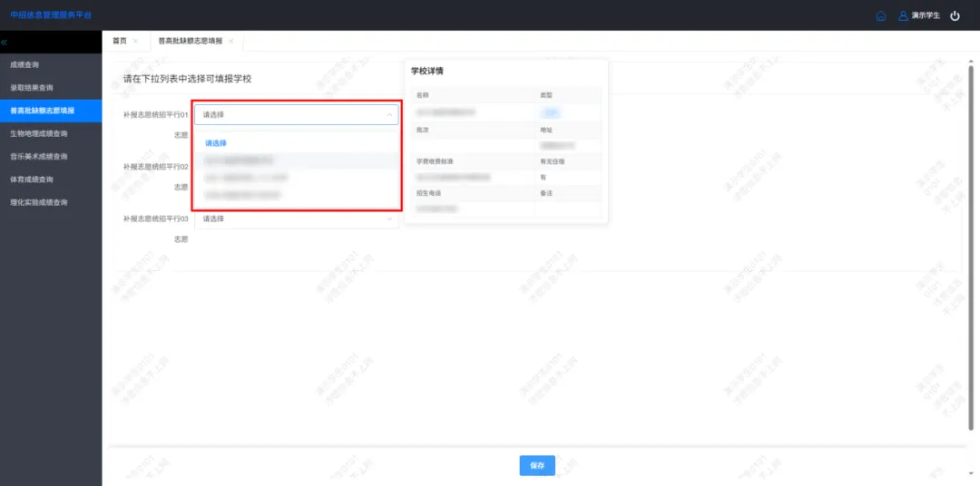The width and height of the screenshot is (980, 486).
Task: Collapse the sidebar with the double-chevron icon
Action: tap(4, 43)
